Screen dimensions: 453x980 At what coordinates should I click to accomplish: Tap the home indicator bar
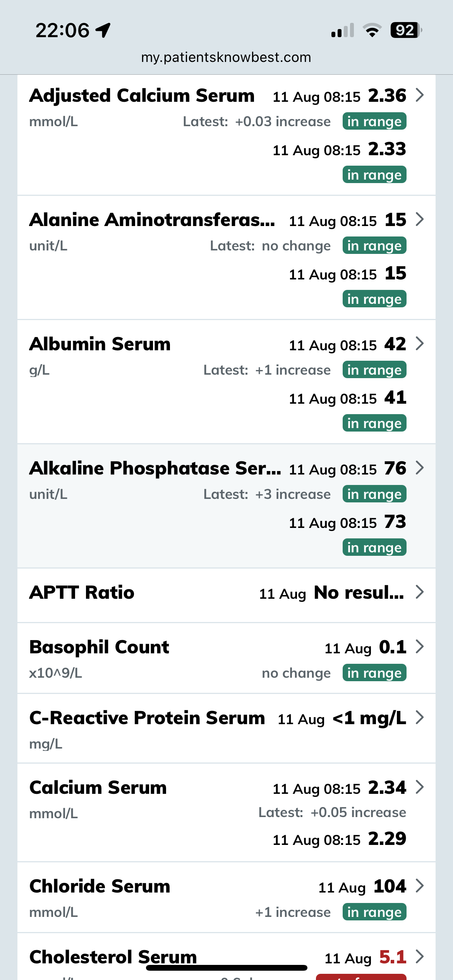(x=226, y=968)
